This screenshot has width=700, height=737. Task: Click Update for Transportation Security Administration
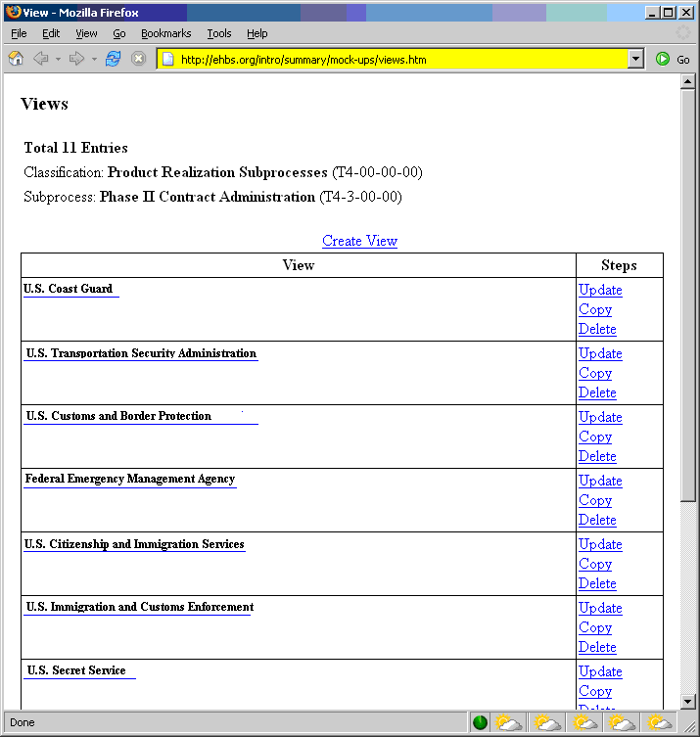coord(600,353)
